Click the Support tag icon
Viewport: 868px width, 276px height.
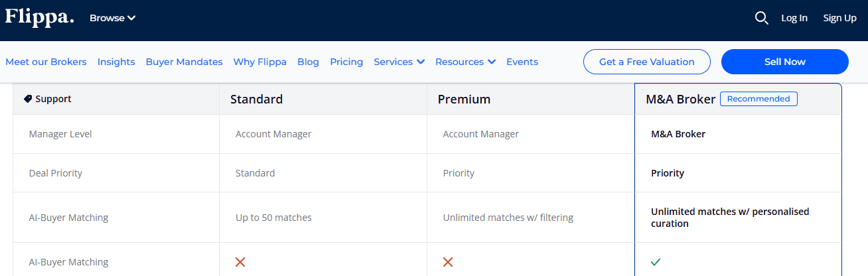28,99
